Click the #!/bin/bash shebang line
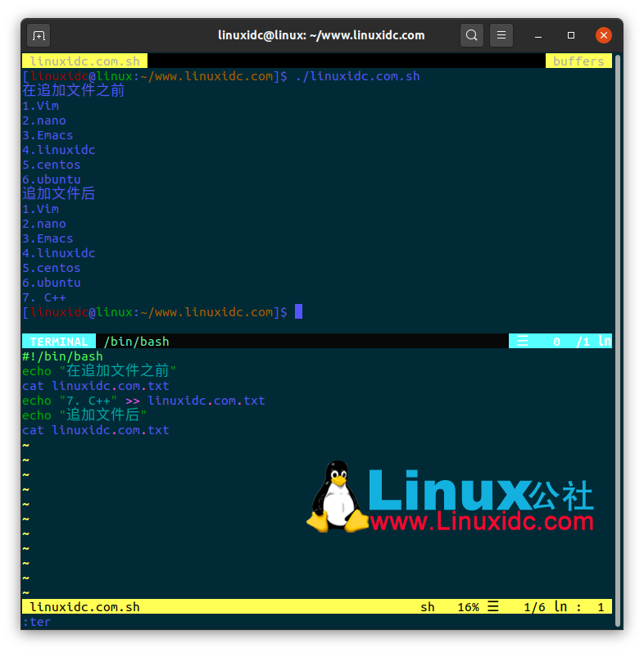The width and height of the screenshot is (644, 653). (62, 356)
